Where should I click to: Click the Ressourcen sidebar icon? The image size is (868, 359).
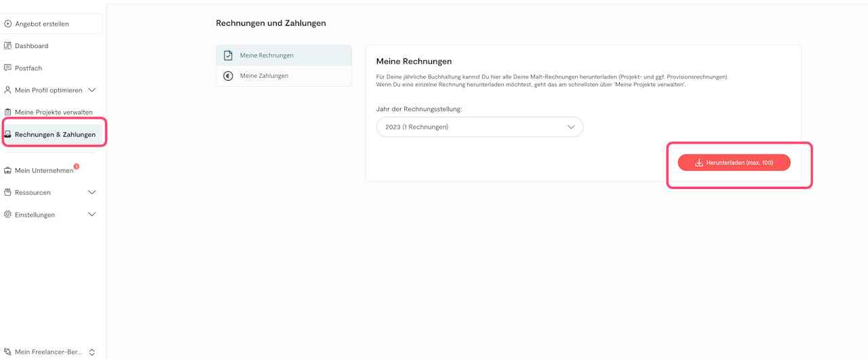(x=8, y=192)
